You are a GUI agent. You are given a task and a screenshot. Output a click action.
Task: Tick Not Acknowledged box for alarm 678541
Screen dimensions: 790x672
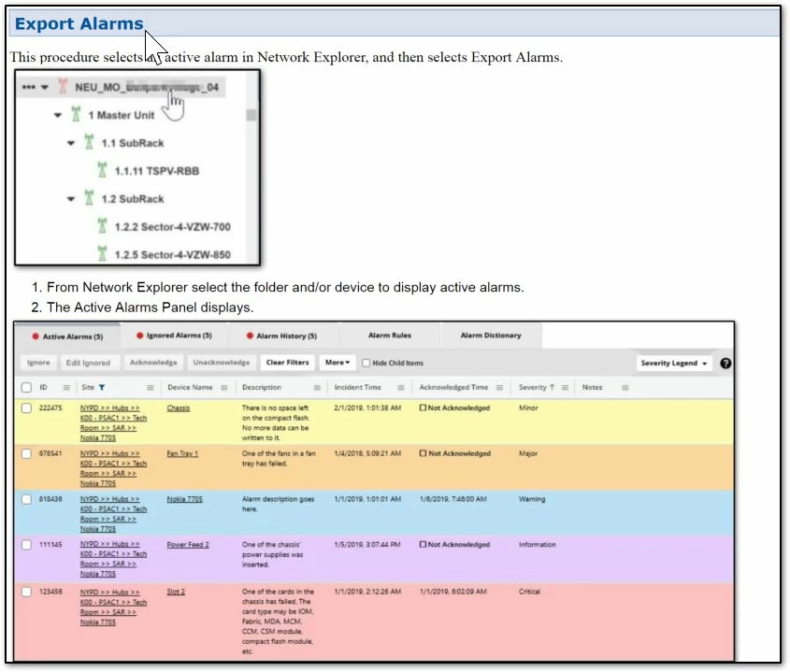pos(423,453)
